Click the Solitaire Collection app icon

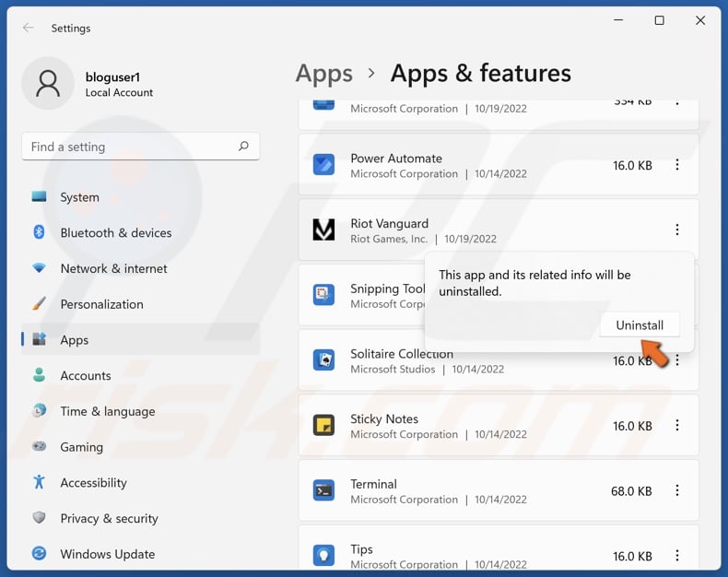323,360
